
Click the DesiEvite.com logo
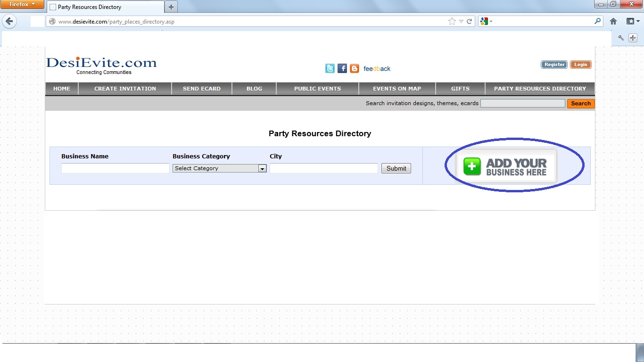coord(101,63)
